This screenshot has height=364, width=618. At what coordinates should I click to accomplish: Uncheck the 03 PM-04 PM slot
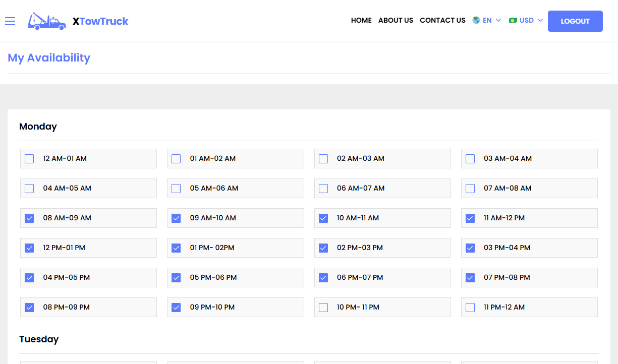[470, 248]
